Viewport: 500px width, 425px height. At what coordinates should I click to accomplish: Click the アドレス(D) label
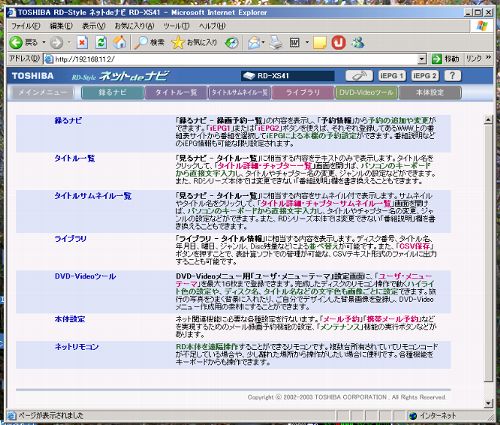(x=24, y=59)
